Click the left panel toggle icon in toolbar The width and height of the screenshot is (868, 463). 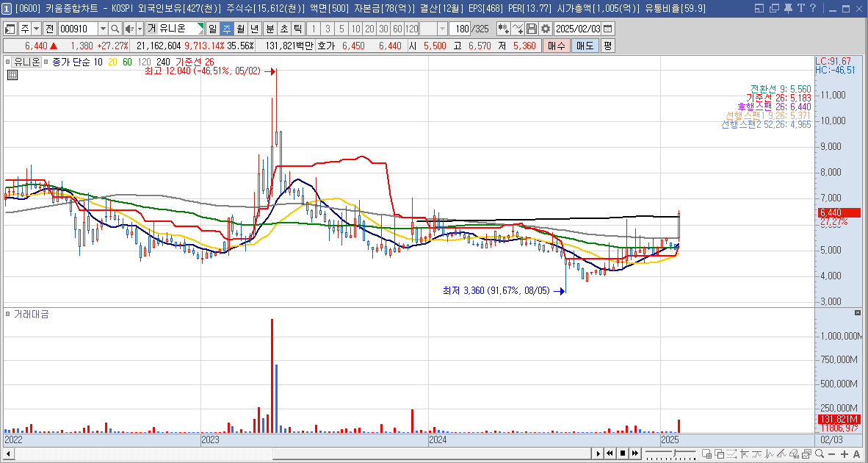pos(10,29)
